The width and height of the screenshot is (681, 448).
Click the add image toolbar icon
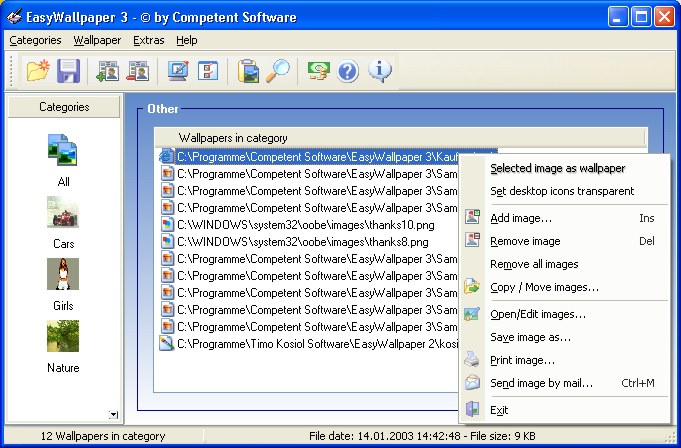point(108,71)
